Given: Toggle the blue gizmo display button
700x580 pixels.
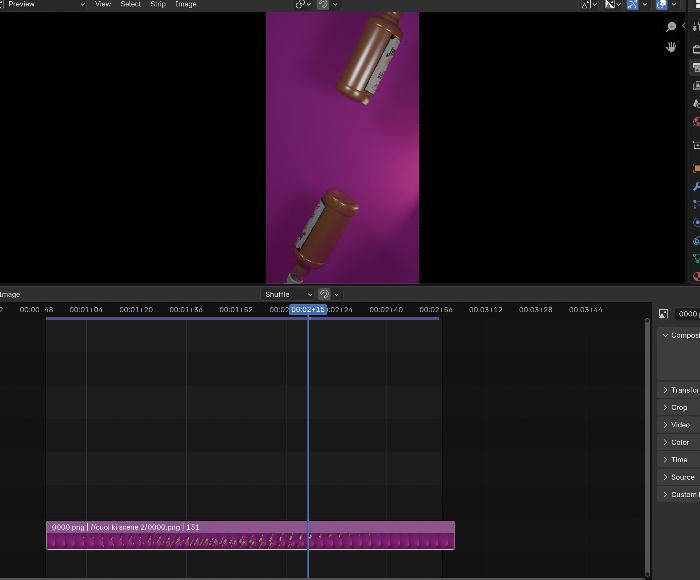Looking at the screenshot, I should pos(633,4).
